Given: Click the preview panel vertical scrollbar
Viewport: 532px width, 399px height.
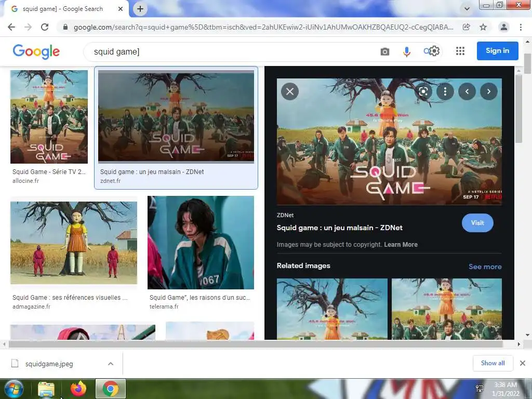Looking at the screenshot, I should [518, 109].
